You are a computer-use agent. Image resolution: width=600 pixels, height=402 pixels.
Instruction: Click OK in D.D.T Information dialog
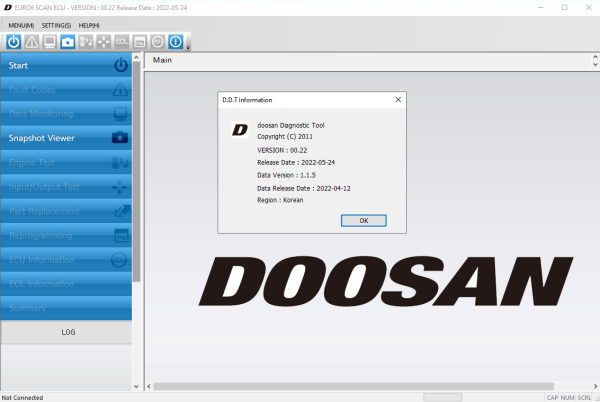coord(364,220)
